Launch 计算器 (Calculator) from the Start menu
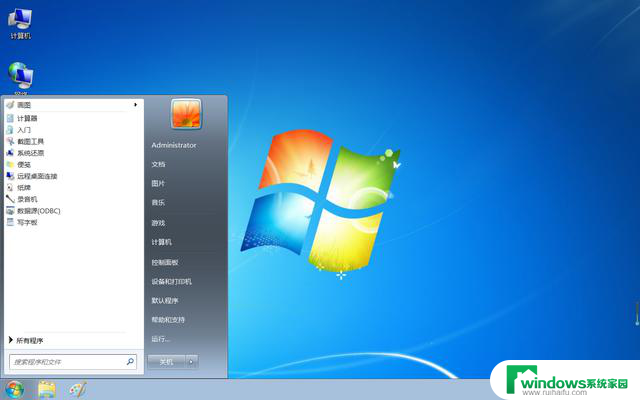This screenshot has width=640, height=400. [71, 118]
